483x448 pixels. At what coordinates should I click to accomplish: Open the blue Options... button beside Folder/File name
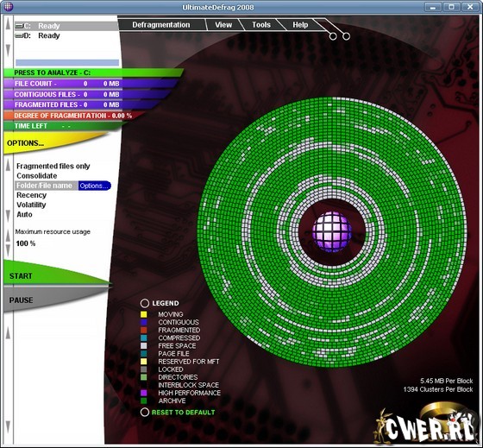point(94,186)
